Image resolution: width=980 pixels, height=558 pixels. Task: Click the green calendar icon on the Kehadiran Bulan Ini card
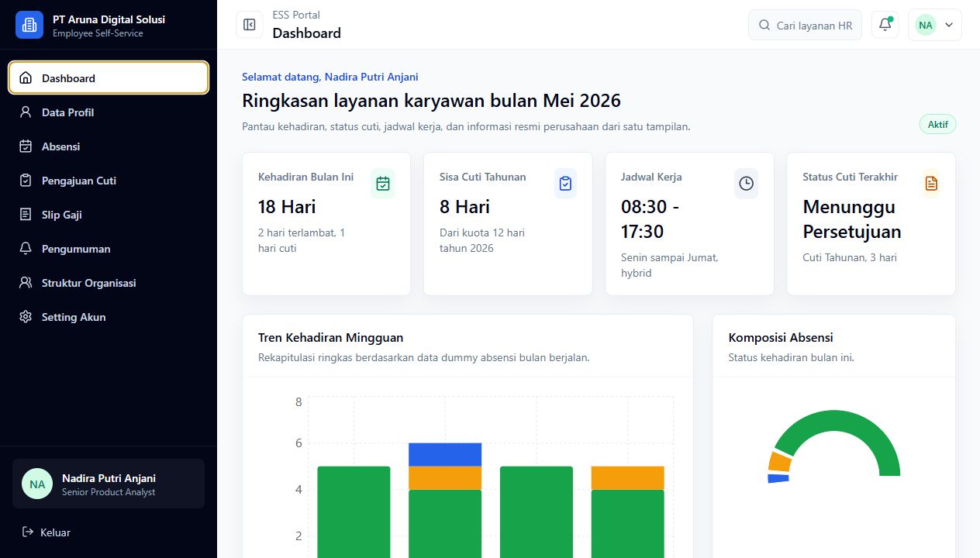pos(383,184)
